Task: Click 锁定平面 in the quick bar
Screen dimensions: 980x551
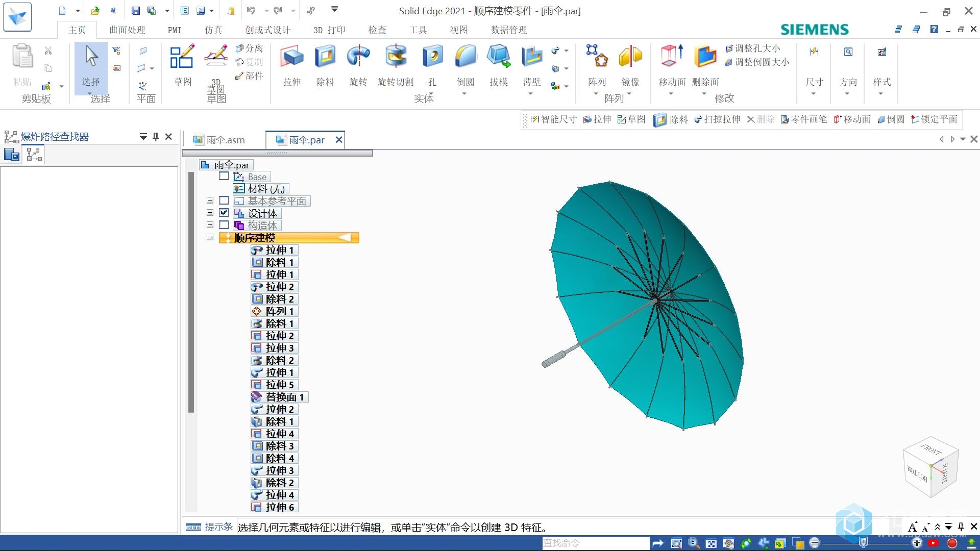Action: [934, 119]
